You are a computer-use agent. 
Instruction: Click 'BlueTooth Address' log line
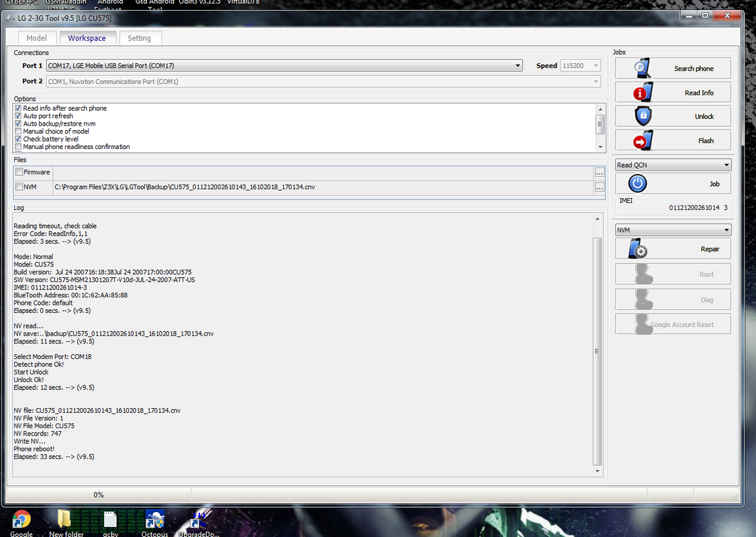(x=70, y=295)
